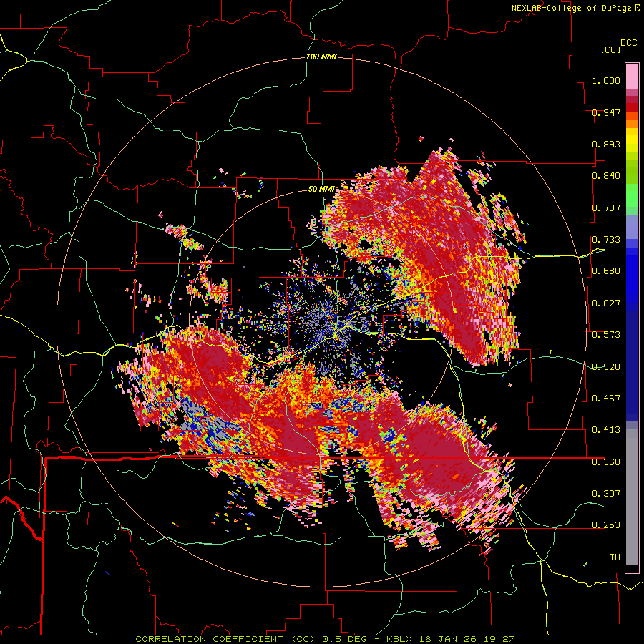
Task: Click the 0.893 colorbar value label
Action: click(606, 144)
